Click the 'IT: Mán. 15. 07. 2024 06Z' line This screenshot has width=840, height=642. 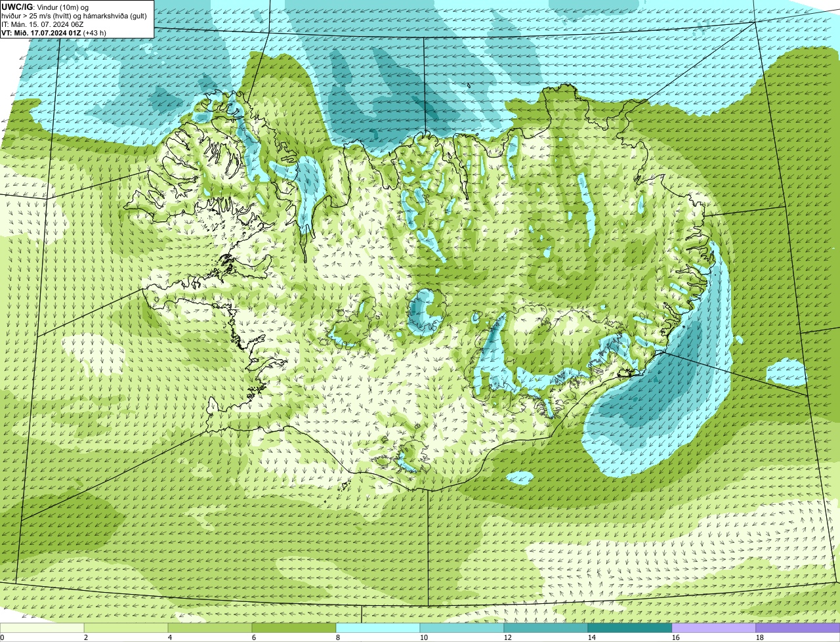click(43, 24)
